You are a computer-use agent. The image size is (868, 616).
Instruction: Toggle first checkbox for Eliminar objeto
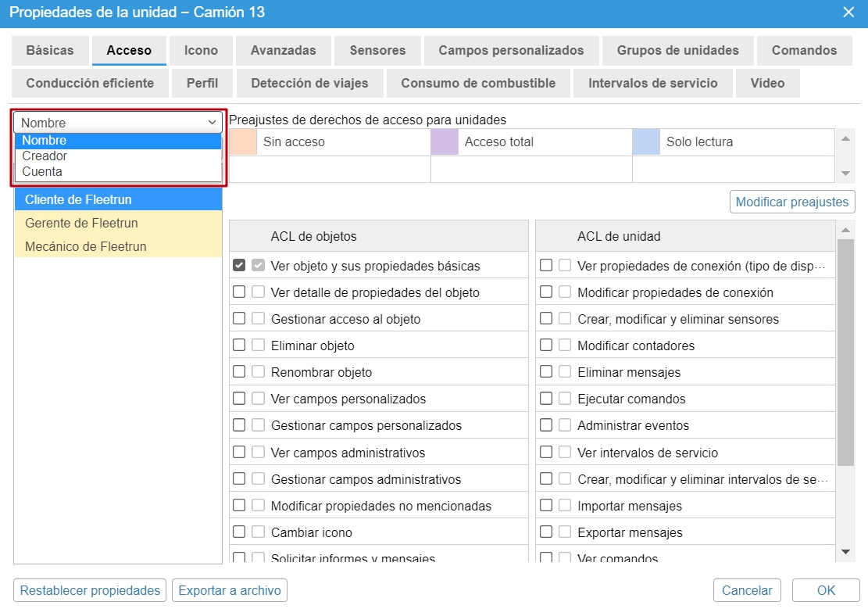239,346
